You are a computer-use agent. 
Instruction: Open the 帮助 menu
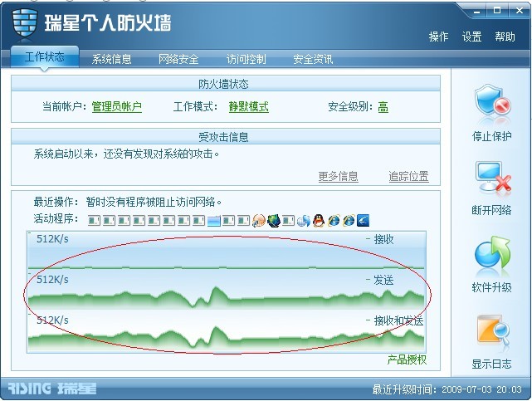pos(505,37)
